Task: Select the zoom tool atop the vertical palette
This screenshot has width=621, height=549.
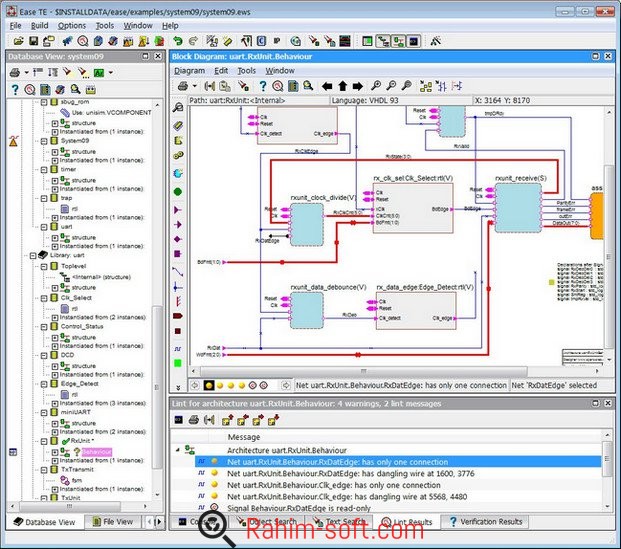Action: tap(178, 107)
